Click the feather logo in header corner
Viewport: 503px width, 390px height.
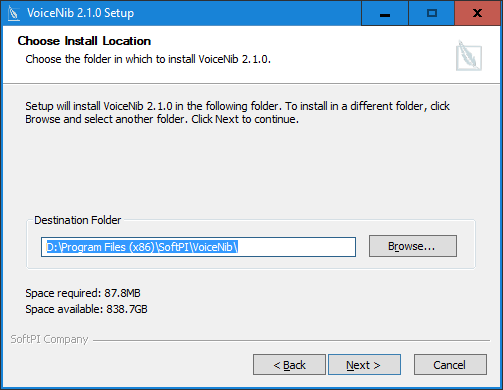coord(469,56)
